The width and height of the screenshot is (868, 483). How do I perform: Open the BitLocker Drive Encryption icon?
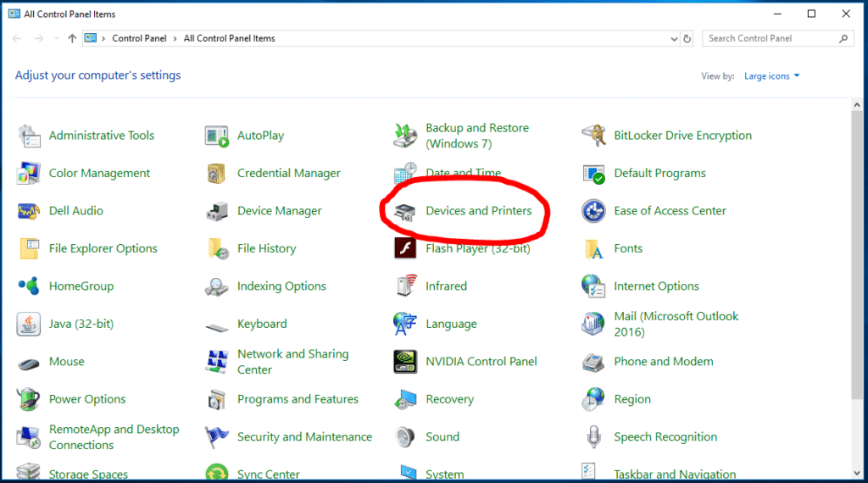[594, 136]
